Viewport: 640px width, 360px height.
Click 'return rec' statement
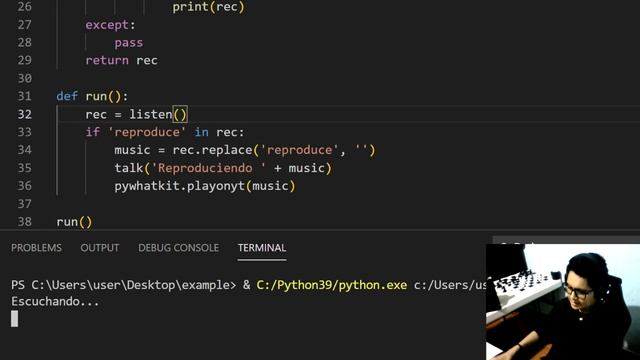click(x=121, y=60)
